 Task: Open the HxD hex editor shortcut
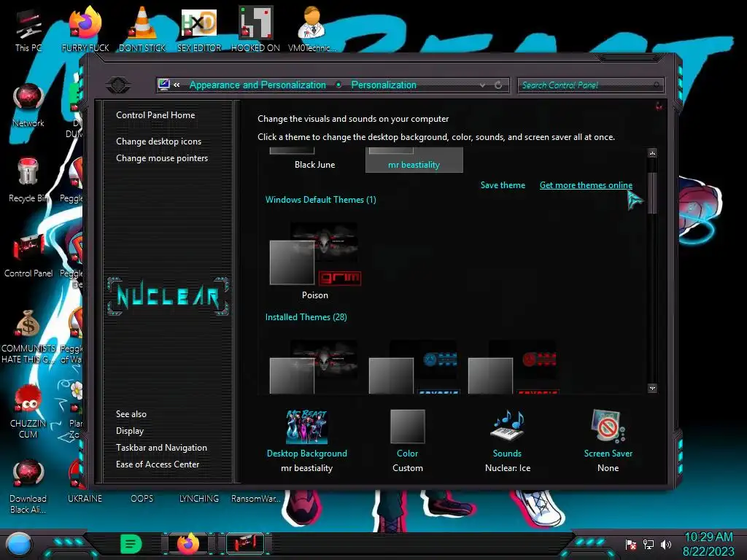(x=199, y=29)
